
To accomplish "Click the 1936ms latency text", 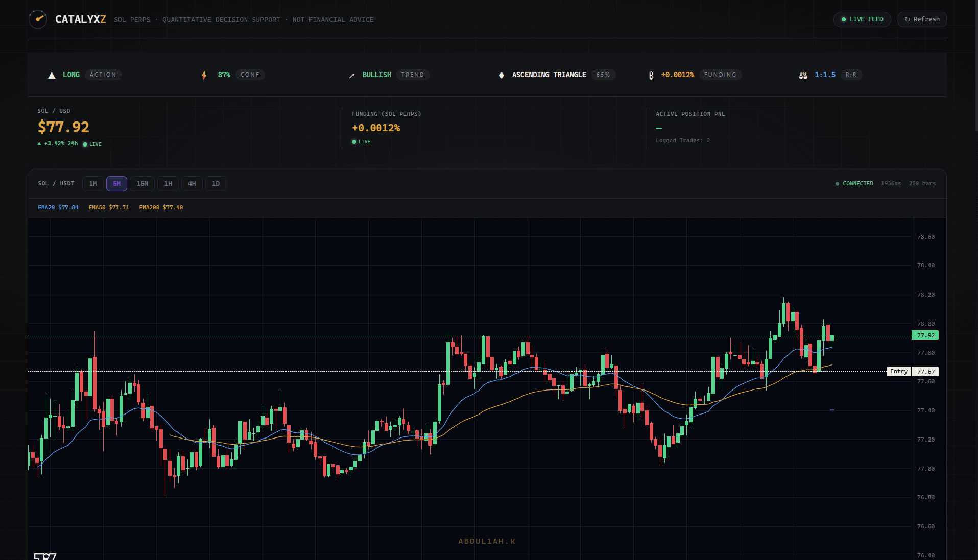I will (891, 184).
